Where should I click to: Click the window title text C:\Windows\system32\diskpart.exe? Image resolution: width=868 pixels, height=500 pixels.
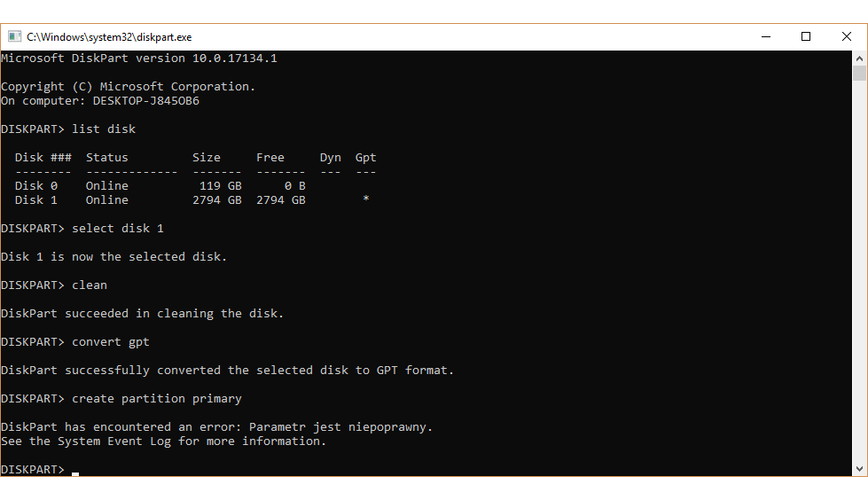109,37
